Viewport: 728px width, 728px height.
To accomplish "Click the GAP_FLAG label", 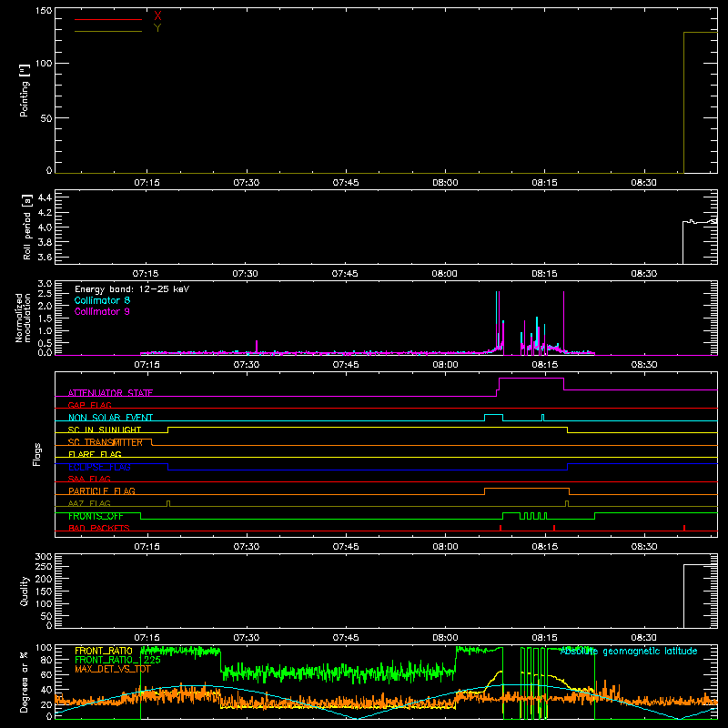I will tap(89, 405).
